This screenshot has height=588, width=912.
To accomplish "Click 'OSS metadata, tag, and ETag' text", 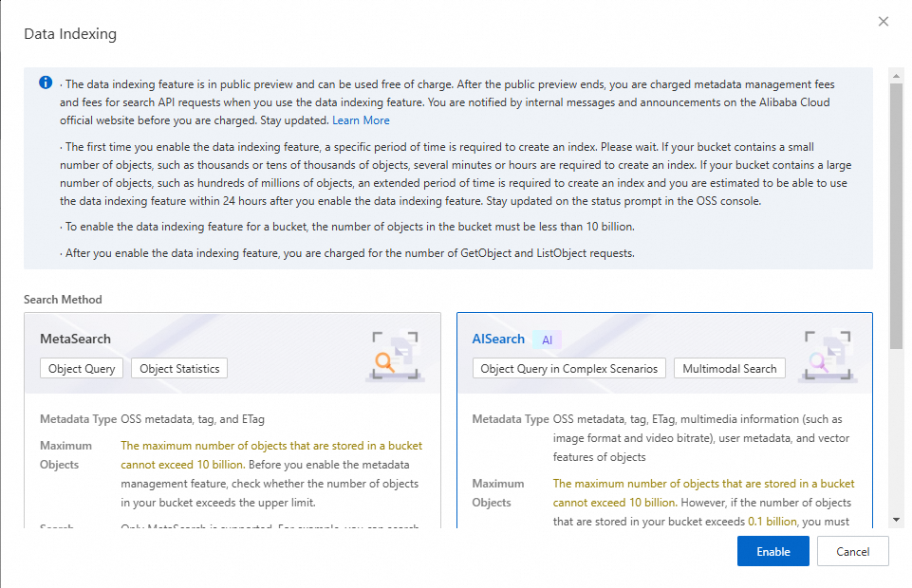I will click(193, 419).
